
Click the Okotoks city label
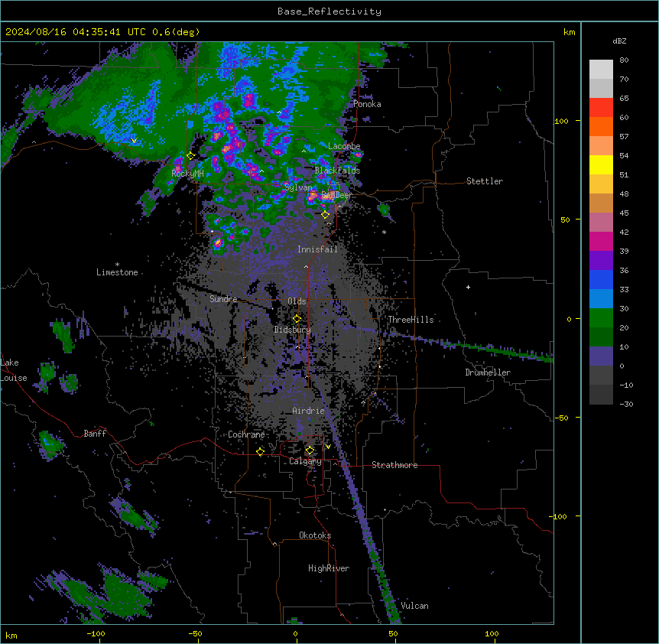(x=315, y=535)
